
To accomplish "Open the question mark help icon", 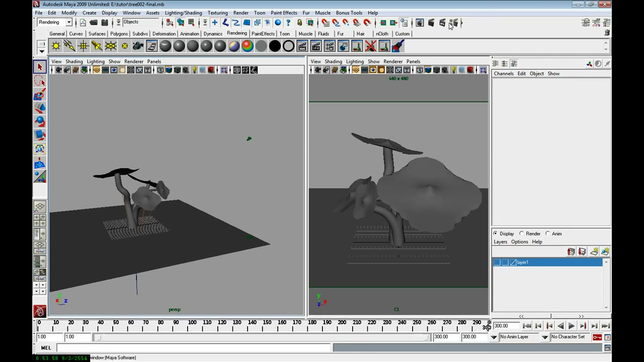I will tap(288, 23).
